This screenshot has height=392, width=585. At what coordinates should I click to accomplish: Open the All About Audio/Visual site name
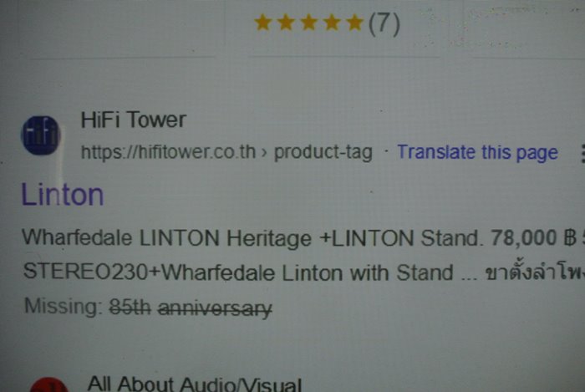pyautogui.click(x=195, y=384)
